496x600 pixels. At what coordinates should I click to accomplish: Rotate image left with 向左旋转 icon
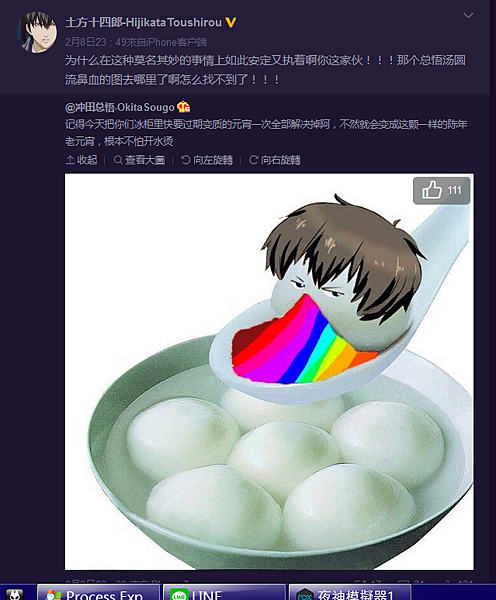pos(186,160)
